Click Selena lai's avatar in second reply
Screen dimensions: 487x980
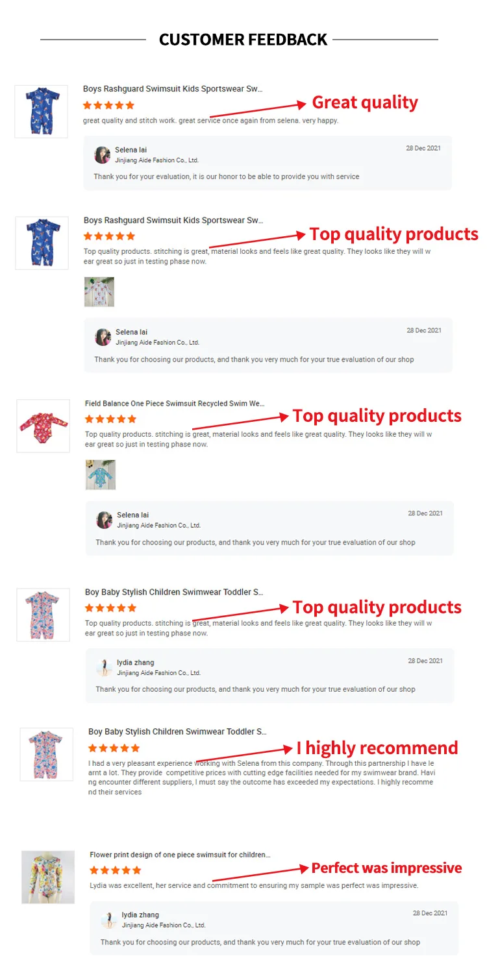click(x=103, y=337)
